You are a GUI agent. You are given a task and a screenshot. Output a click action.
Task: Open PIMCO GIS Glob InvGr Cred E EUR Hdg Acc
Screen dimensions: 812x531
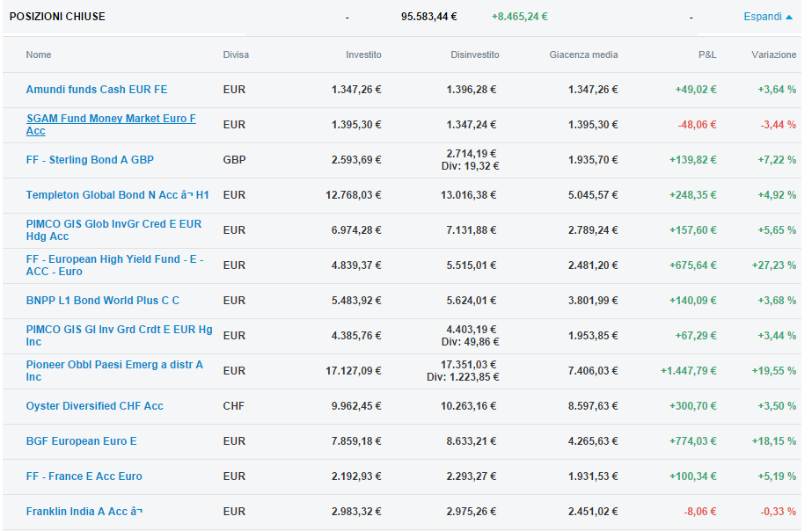pos(114,230)
